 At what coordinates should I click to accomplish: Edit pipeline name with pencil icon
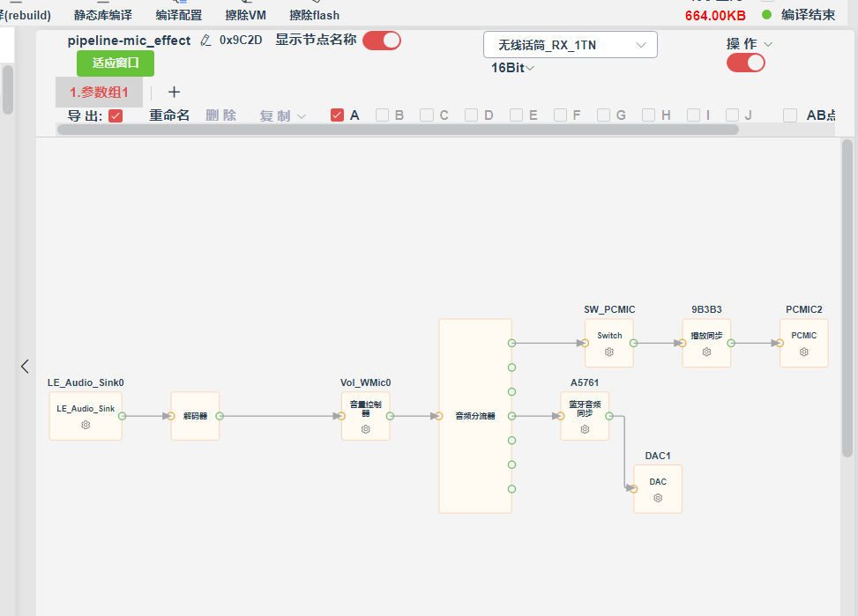[205, 41]
